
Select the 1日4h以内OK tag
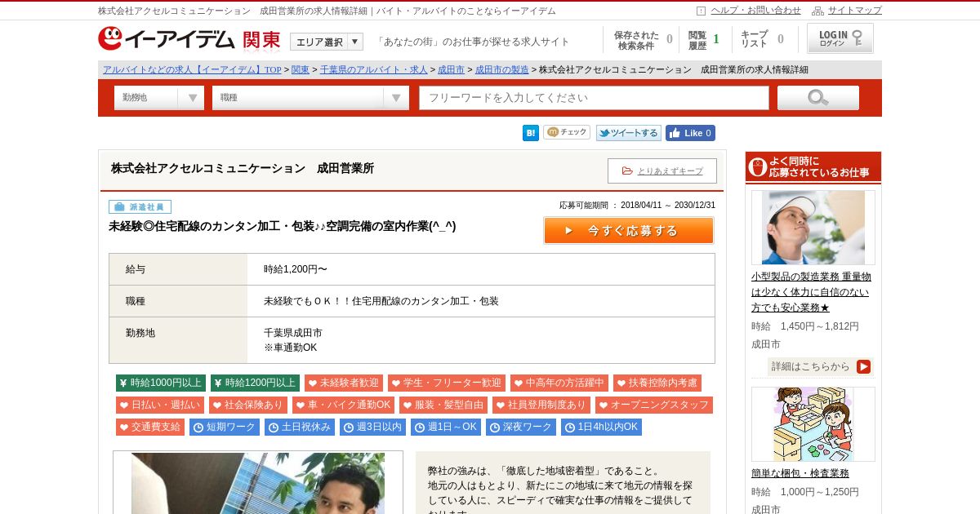(x=601, y=427)
